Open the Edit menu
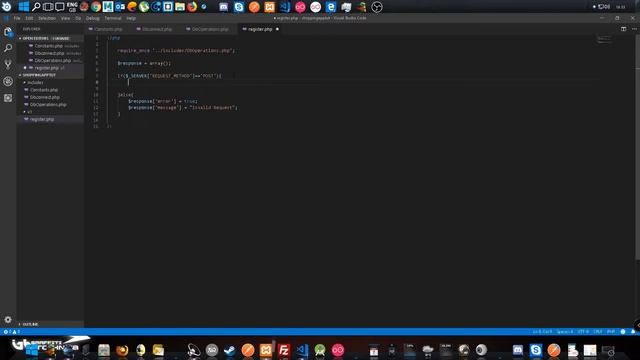 coord(29,18)
